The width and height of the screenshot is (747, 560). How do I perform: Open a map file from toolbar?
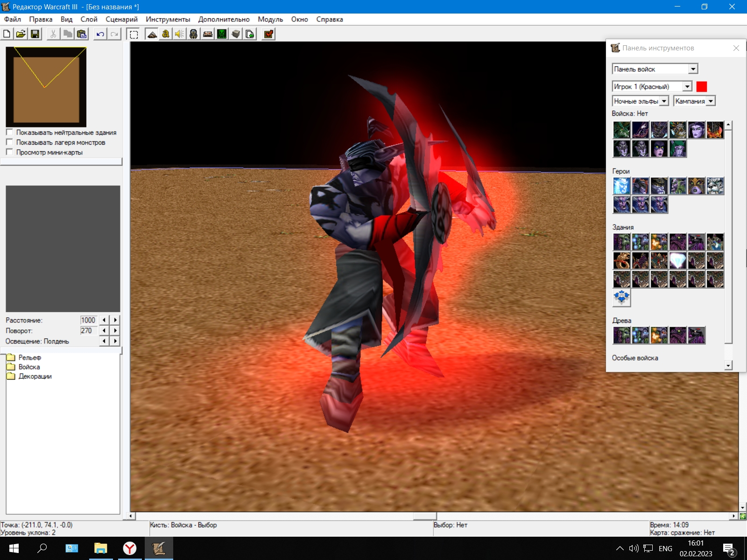pyautogui.click(x=21, y=34)
